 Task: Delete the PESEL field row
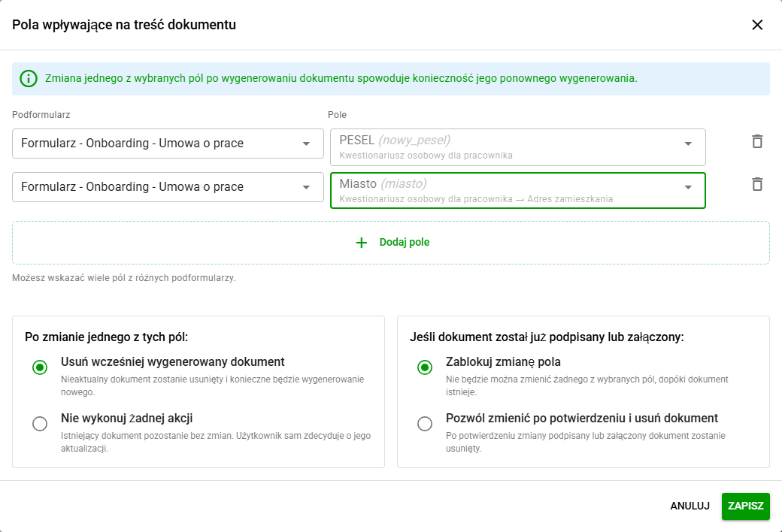pyautogui.click(x=757, y=141)
